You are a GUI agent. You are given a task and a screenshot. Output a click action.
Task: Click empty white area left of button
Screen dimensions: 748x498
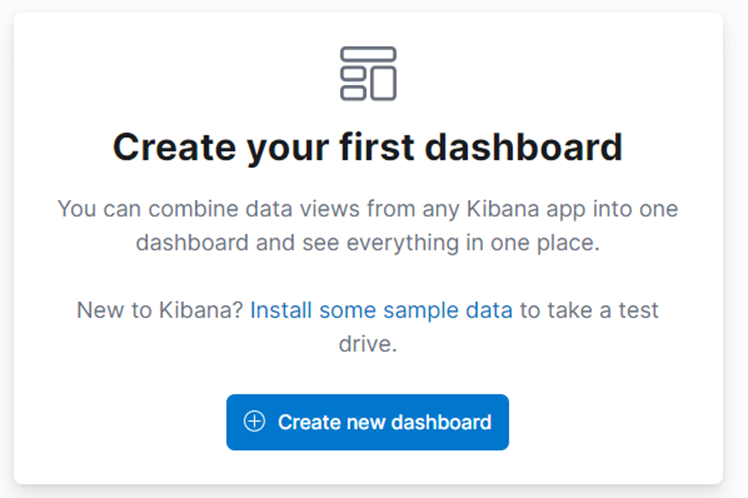120,422
